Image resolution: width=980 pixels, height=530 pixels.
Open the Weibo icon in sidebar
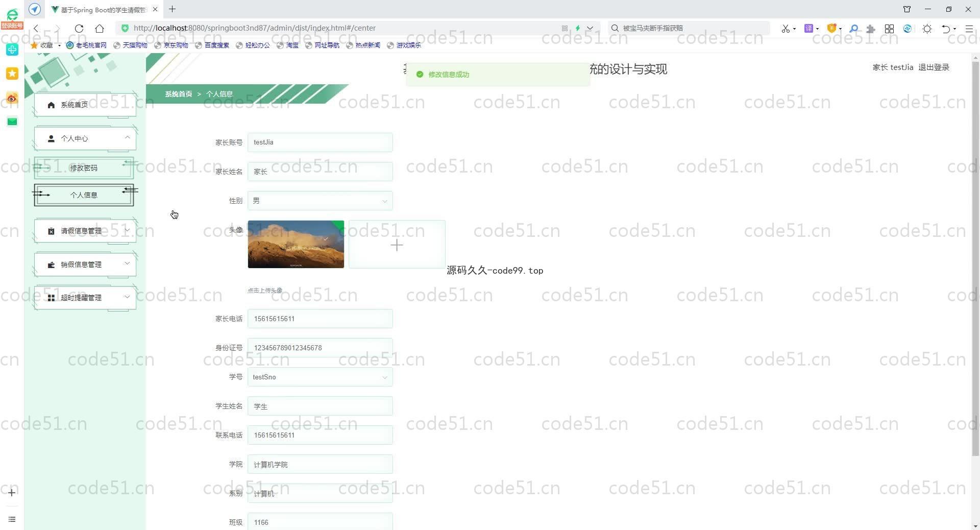[12, 98]
